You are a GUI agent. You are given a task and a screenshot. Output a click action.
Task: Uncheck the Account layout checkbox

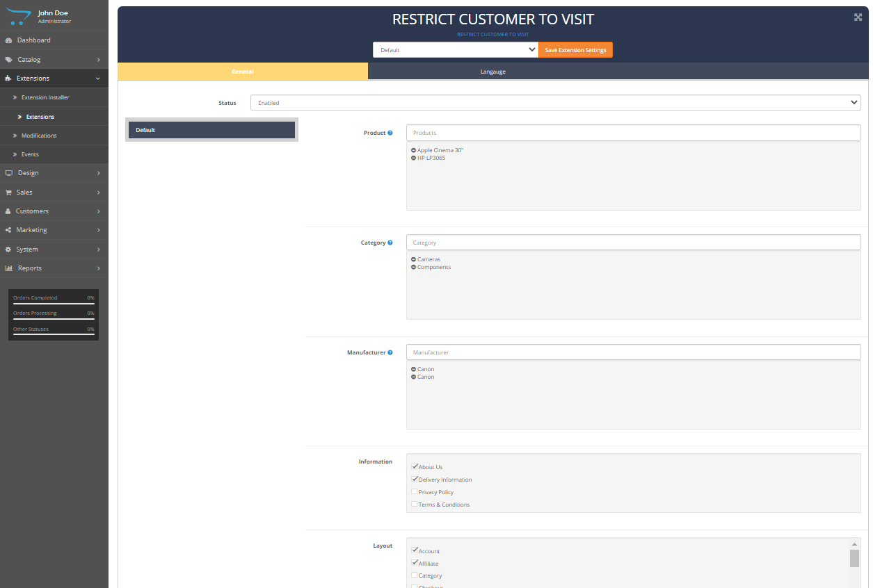415,550
